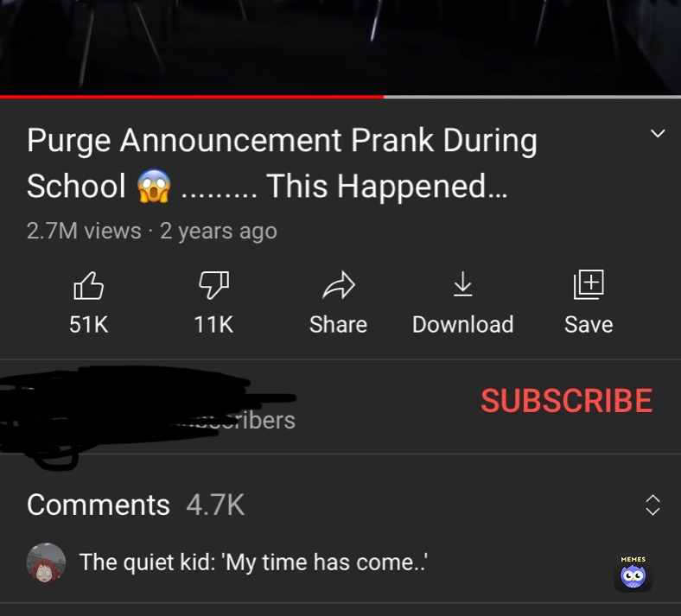
Task: Dislike the video with thumbs down icon
Action: [213, 285]
